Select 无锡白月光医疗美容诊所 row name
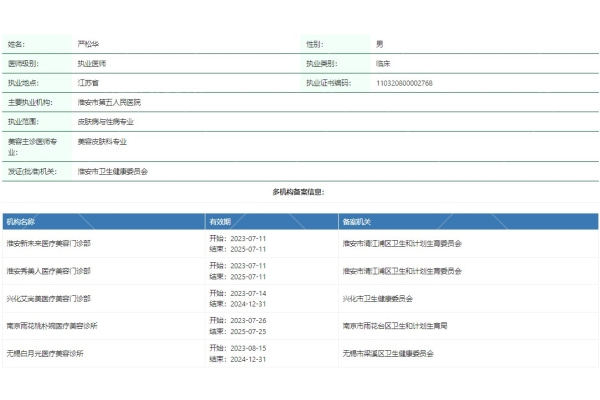600x400 pixels. 45,353
